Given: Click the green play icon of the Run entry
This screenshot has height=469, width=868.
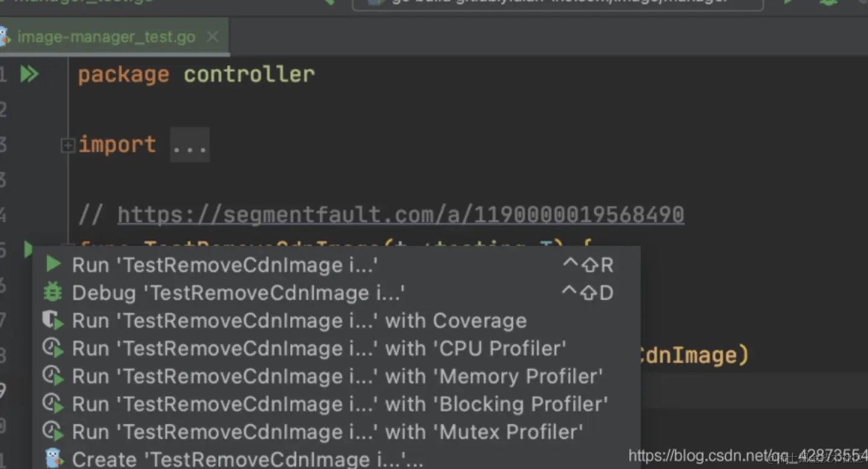Looking at the screenshot, I should (54, 264).
